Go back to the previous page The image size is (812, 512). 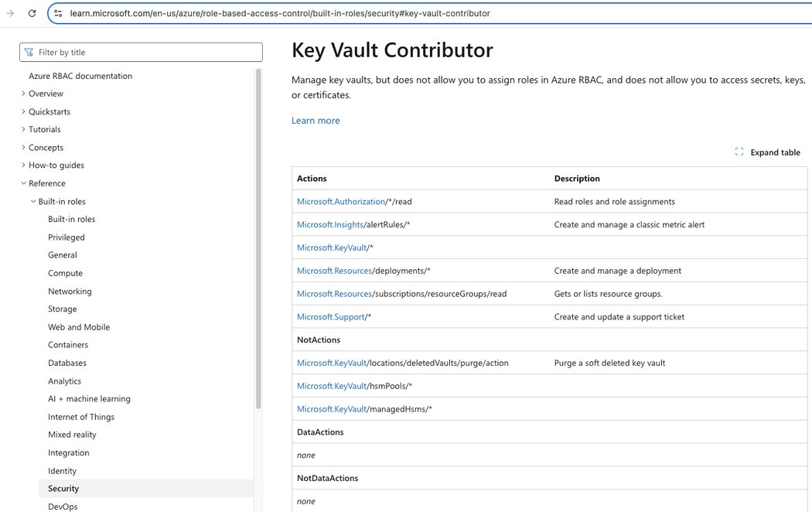(11, 12)
